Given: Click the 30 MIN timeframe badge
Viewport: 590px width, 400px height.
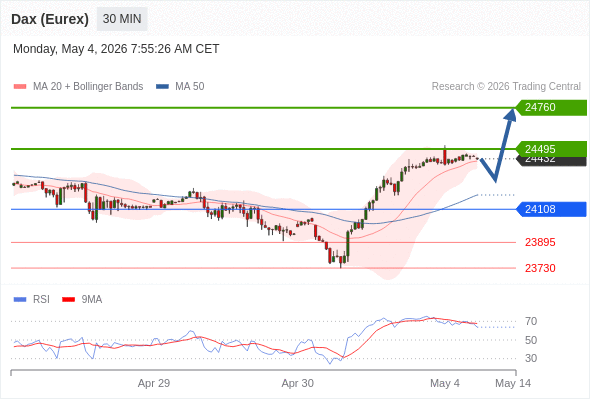Looking at the screenshot, I should pos(122,19).
